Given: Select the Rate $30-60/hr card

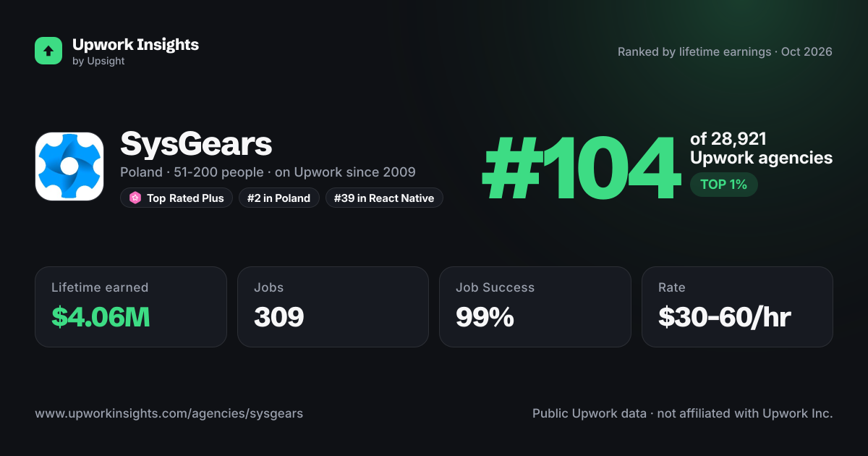Looking at the screenshot, I should point(737,307).
